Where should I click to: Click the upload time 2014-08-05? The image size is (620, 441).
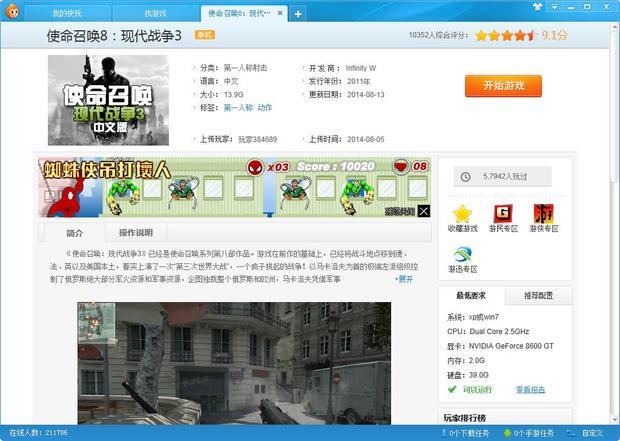[366, 139]
